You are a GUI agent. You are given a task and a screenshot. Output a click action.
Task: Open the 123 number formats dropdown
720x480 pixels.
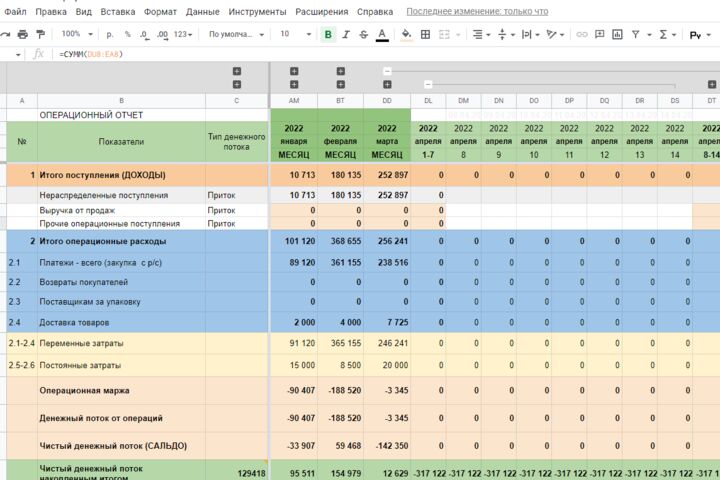pyautogui.click(x=182, y=34)
